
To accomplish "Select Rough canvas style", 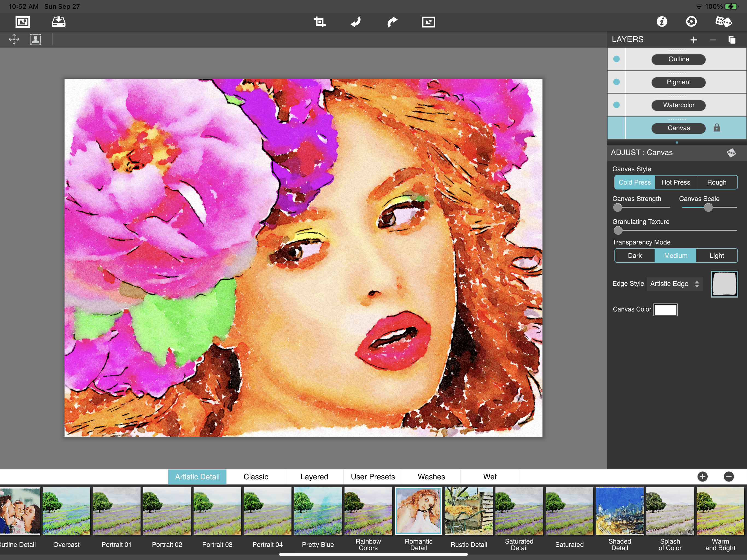I will (x=716, y=182).
